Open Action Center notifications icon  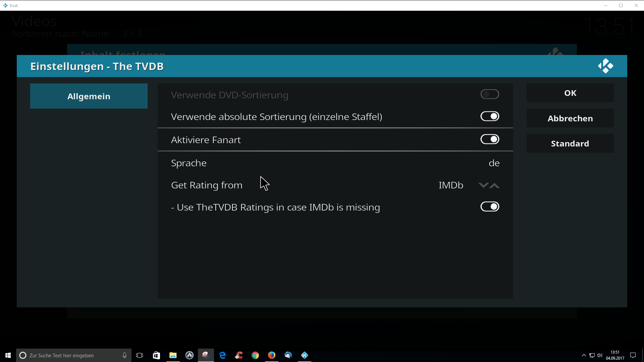pos(633,355)
